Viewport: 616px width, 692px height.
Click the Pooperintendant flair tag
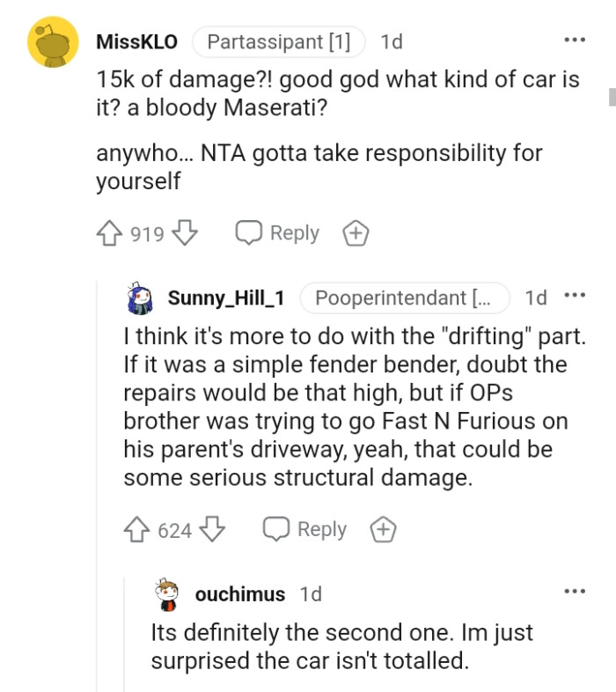405,298
